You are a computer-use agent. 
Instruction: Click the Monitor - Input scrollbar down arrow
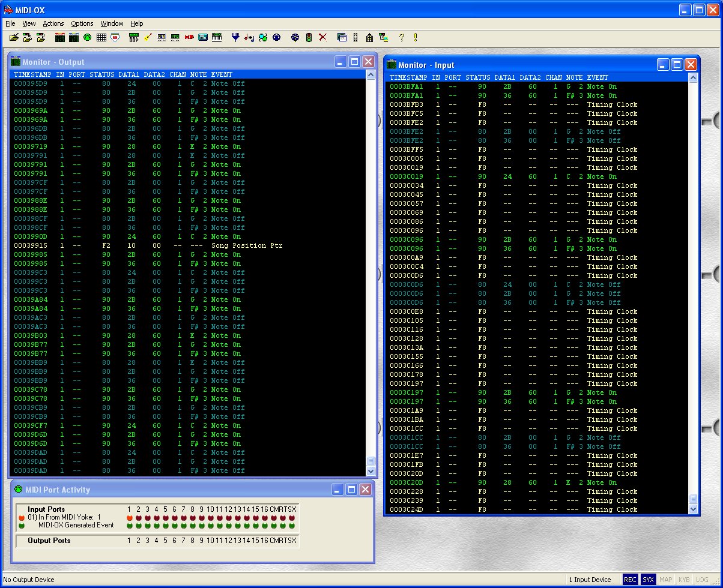click(x=693, y=509)
